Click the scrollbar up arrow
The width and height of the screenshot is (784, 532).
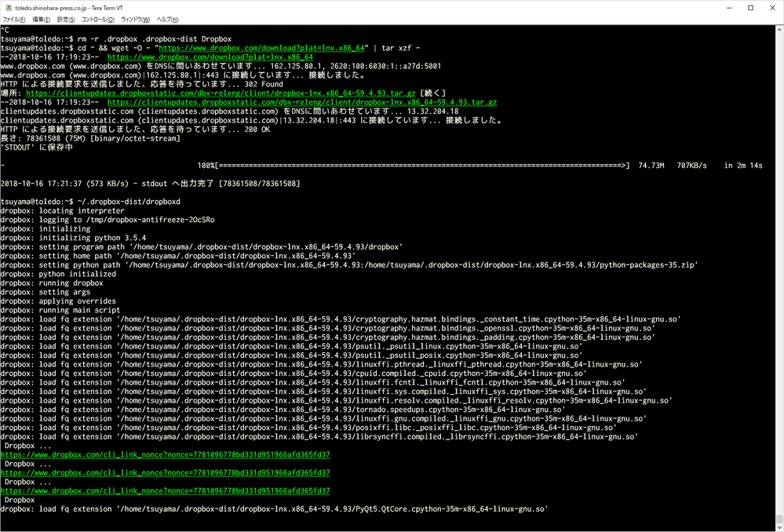[779, 29]
